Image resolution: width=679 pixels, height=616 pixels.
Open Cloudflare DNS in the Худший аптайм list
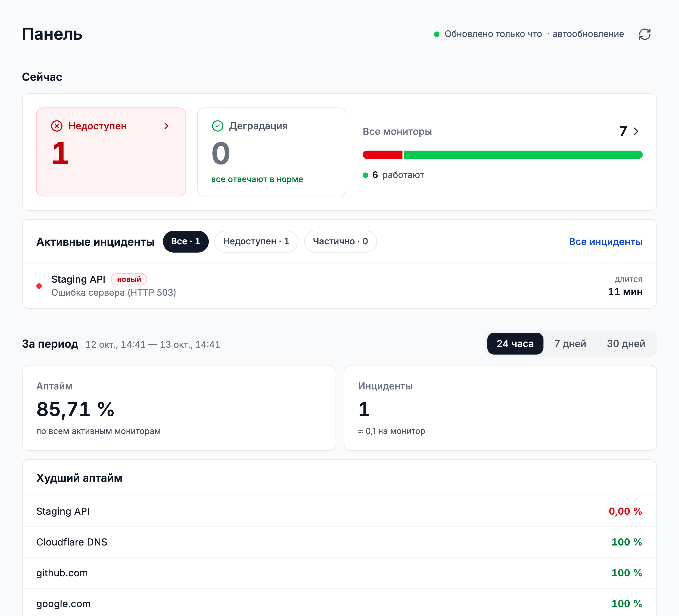point(339,542)
